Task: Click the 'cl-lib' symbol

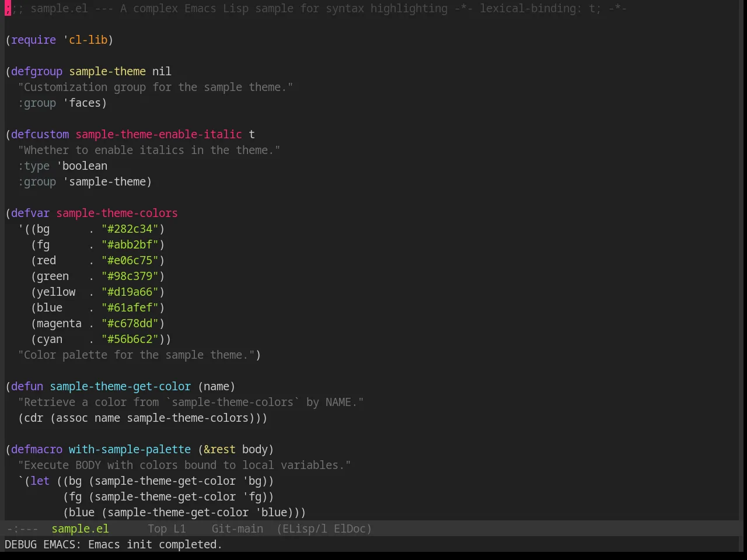Action: tap(88, 40)
